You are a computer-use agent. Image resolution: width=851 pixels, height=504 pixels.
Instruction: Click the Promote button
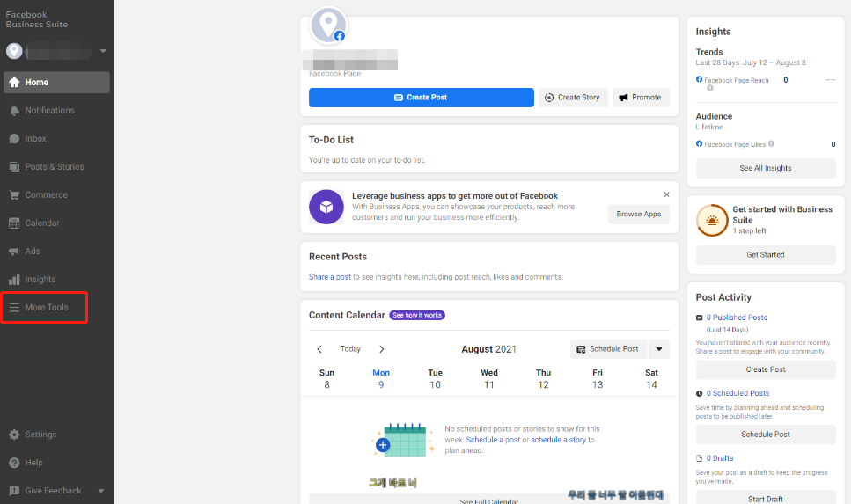pos(641,98)
